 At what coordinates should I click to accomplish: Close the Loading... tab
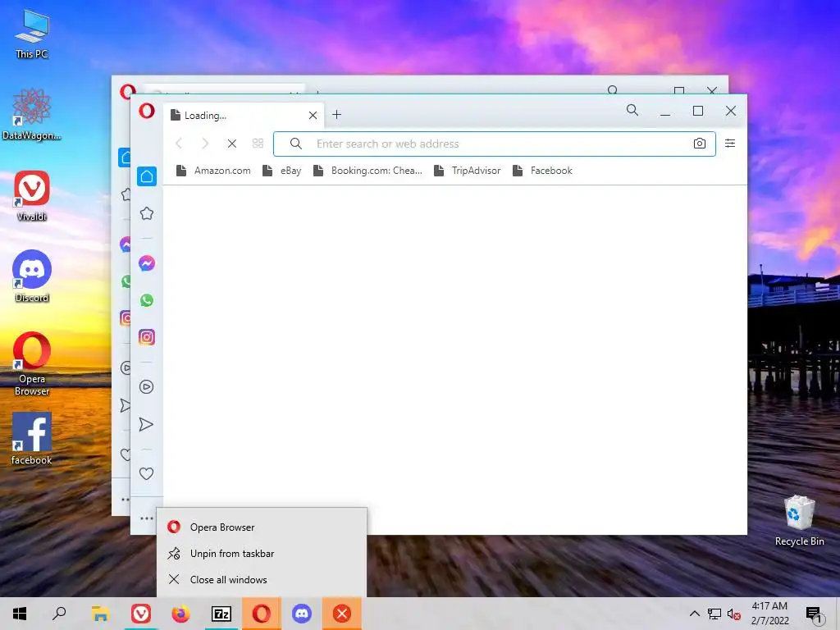click(x=313, y=115)
